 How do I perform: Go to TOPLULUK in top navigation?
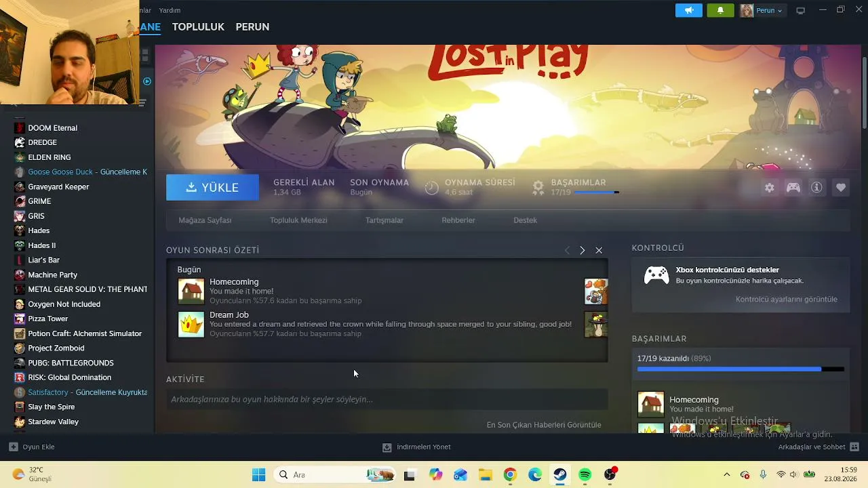click(x=198, y=27)
